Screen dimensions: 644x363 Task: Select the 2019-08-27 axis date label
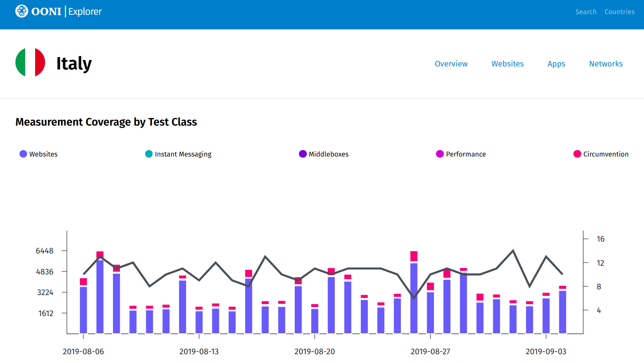(x=430, y=351)
